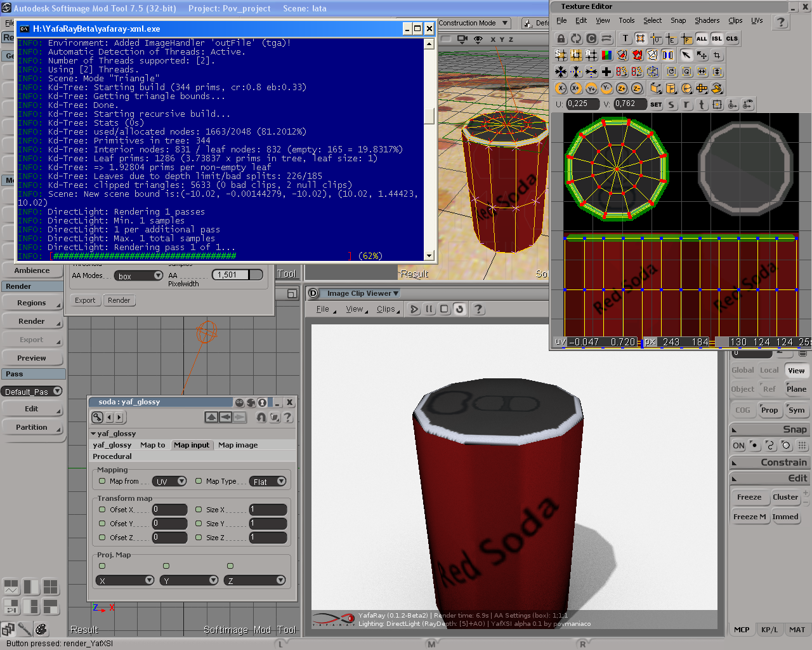Screen dimensions: 812x650
Task: Select the T tool in Texture Editor
Action: tap(625, 39)
